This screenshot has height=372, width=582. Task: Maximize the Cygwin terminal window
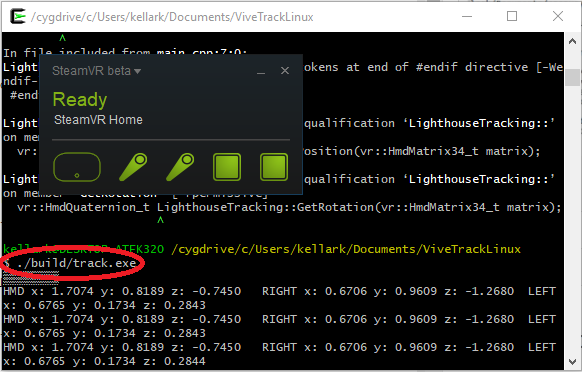[x=512, y=16]
